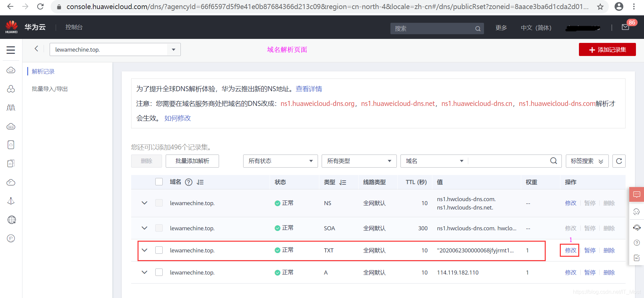The image size is (644, 298).
Task: Click the red 添加记录集 button
Action: click(607, 50)
